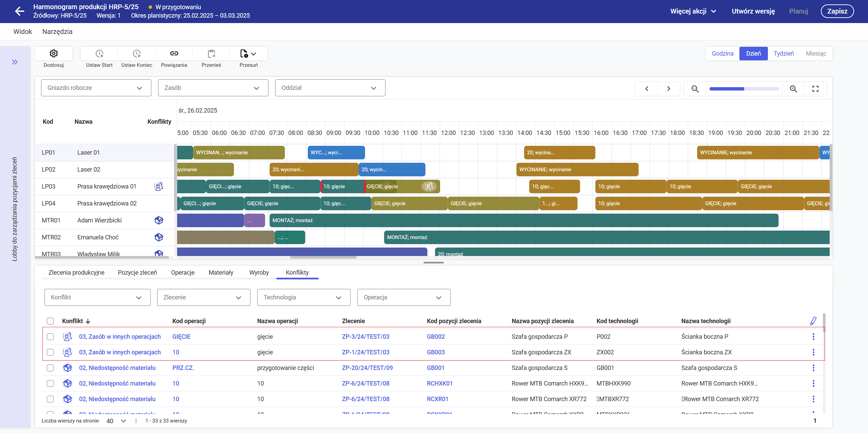The width and height of the screenshot is (868, 433).
Task: Choose the Ustaw Koniec tool
Action: tap(136, 54)
